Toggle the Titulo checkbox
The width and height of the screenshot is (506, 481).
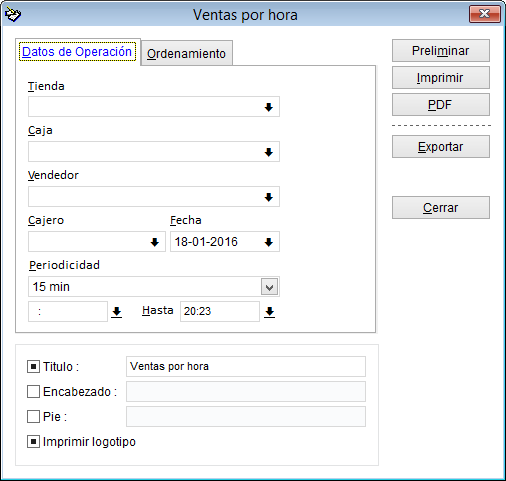click(x=33, y=367)
